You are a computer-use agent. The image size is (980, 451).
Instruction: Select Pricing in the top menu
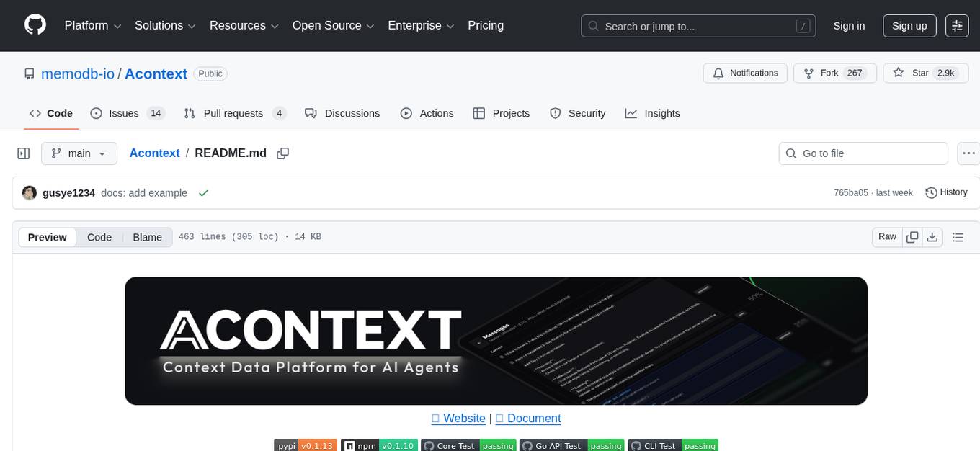pyautogui.click(x=486, y=25)
